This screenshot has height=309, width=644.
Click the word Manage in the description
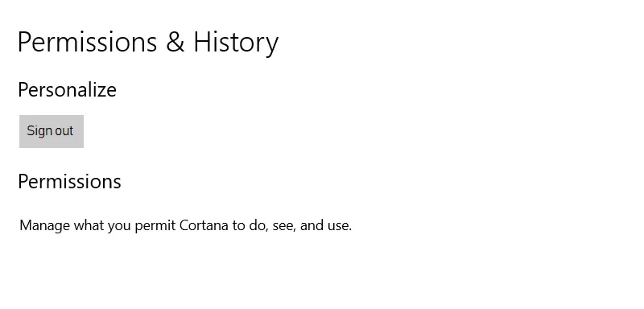coord(45,225)
